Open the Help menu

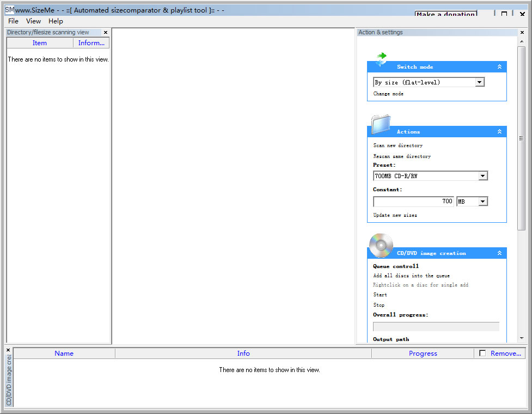56,21
